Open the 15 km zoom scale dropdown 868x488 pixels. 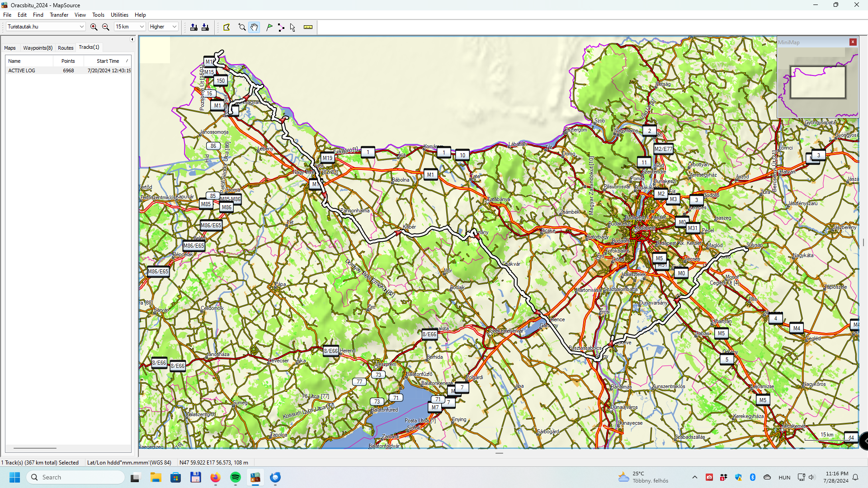tap(142, 27)
